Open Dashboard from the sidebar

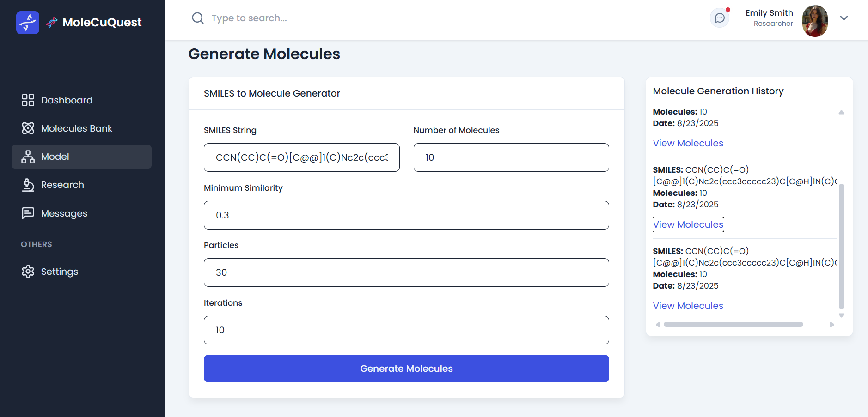click(x=81, y=100)
